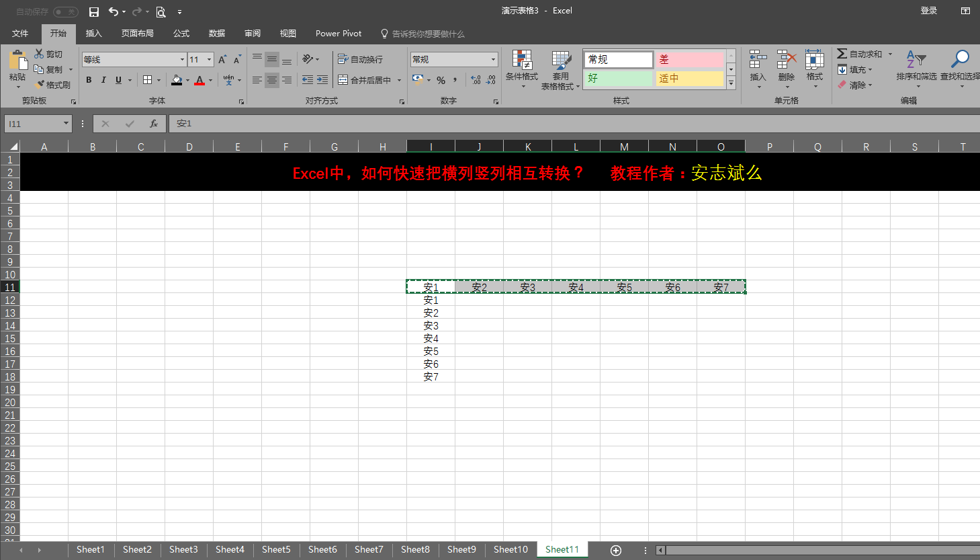Expand the Name Box dropdown for I11
Viewport: 980px width, 560px height.
(66, 124)
